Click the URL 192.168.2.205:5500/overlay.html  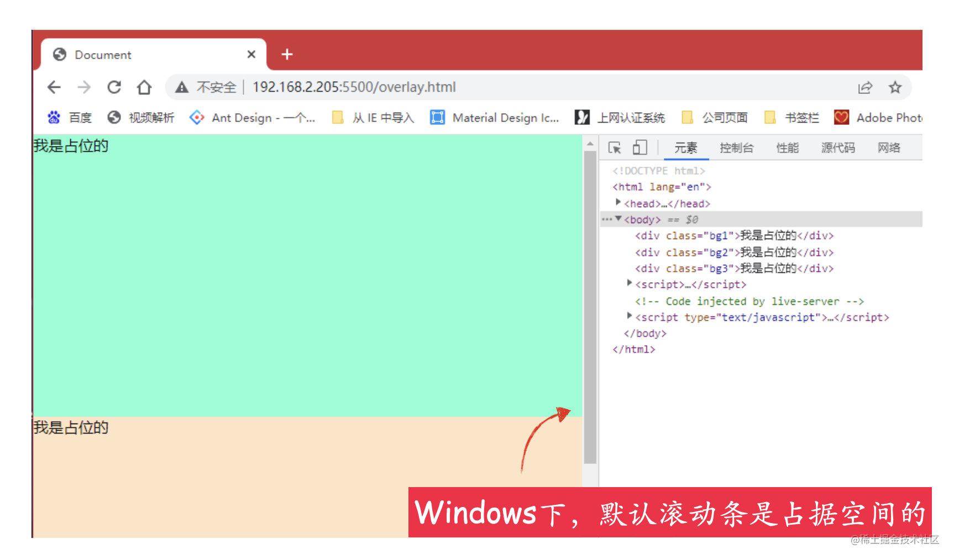pyautogui.click(x=354, y=87)
